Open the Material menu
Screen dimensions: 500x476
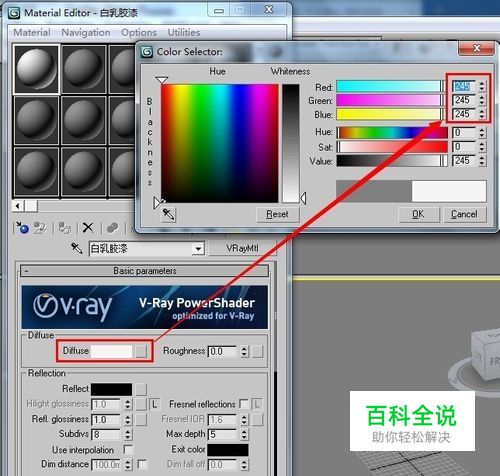pos(32,33)
